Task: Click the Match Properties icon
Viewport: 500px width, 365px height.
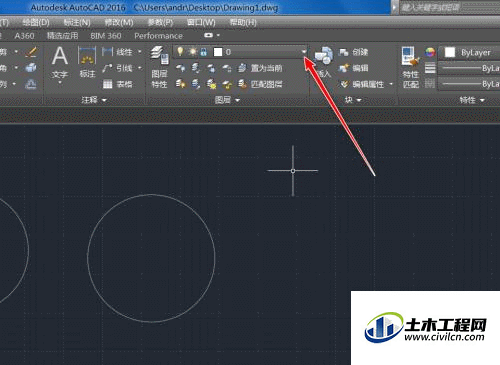Action: [x=410, y=56]
